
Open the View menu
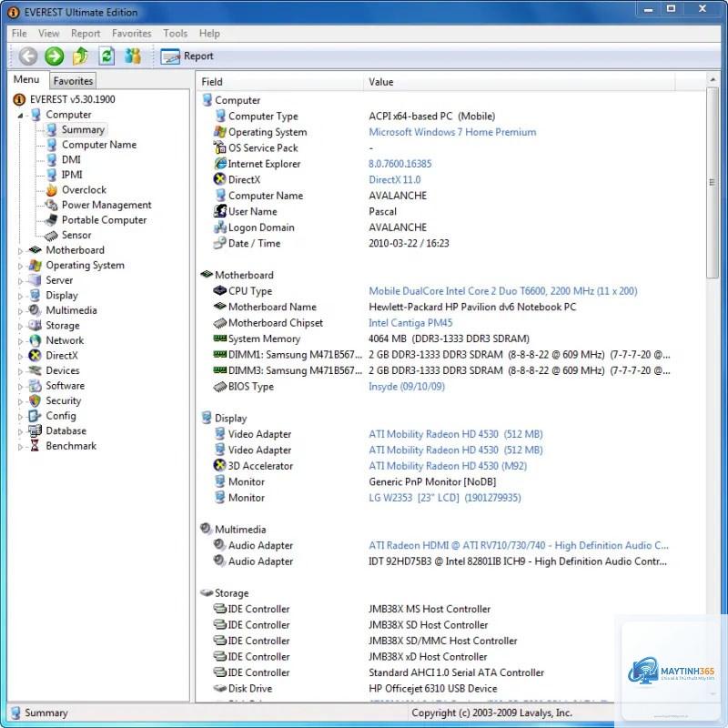point(49,34)
